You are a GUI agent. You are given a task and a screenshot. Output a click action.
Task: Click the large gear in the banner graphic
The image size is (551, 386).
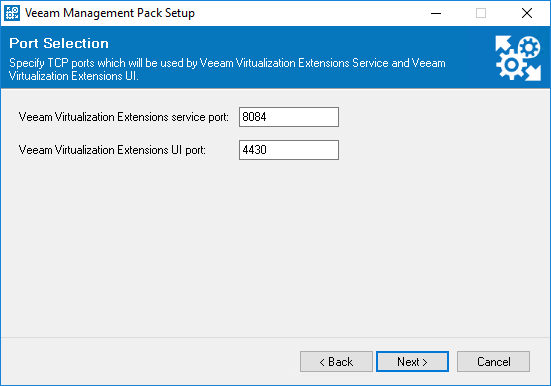coord(512,65)
